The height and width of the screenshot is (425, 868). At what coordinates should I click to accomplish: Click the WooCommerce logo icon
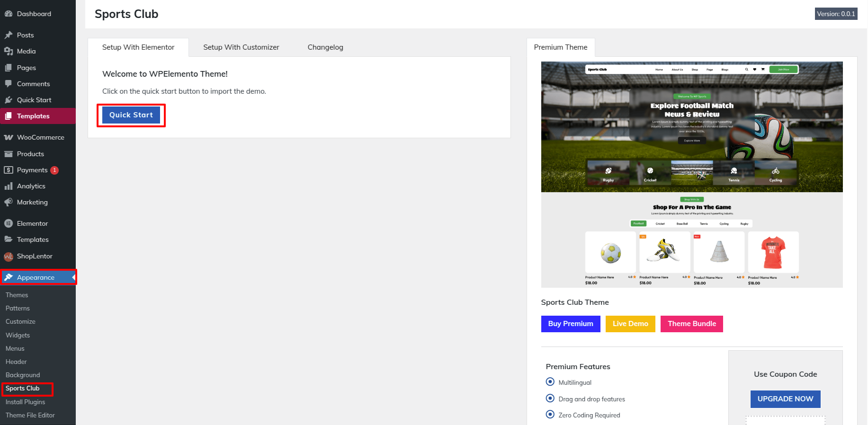pyautogui.click(x=9, y=137)
